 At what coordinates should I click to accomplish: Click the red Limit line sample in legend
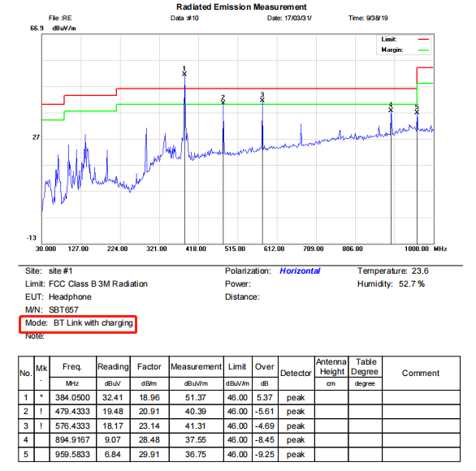point(423,40)
